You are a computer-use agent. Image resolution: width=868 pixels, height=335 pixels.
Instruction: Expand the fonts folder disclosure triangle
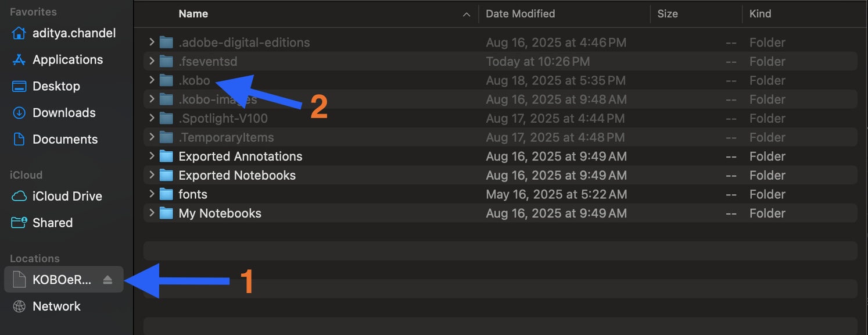pyautogui.click(x=152, y=194)
